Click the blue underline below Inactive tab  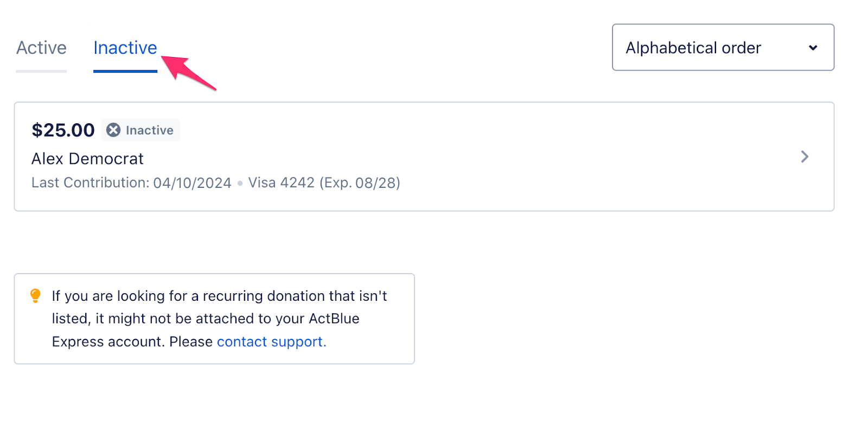125,71
